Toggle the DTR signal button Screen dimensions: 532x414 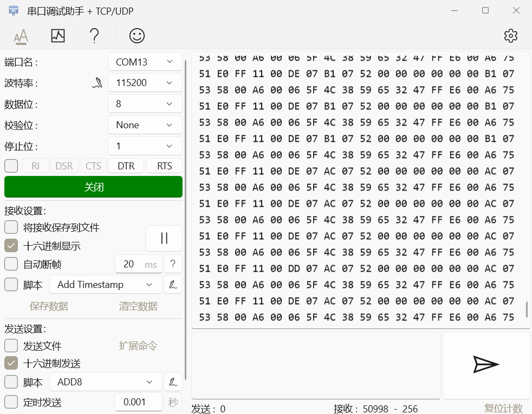(126, 166)
